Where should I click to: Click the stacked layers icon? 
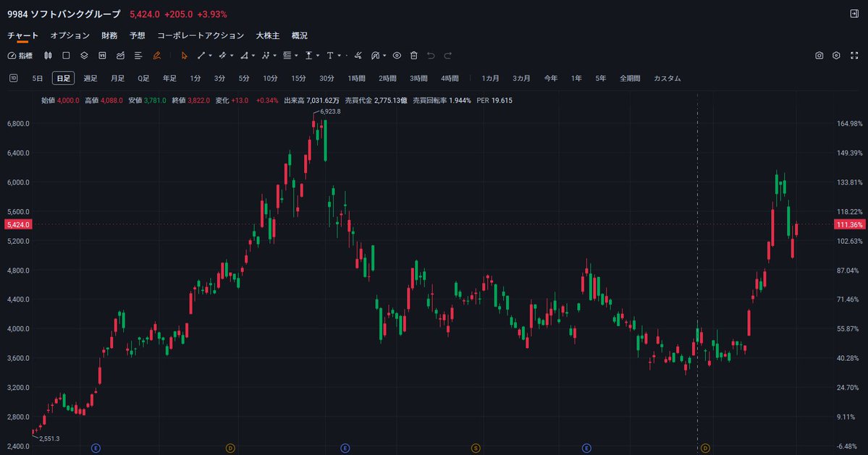coord(84,55)
